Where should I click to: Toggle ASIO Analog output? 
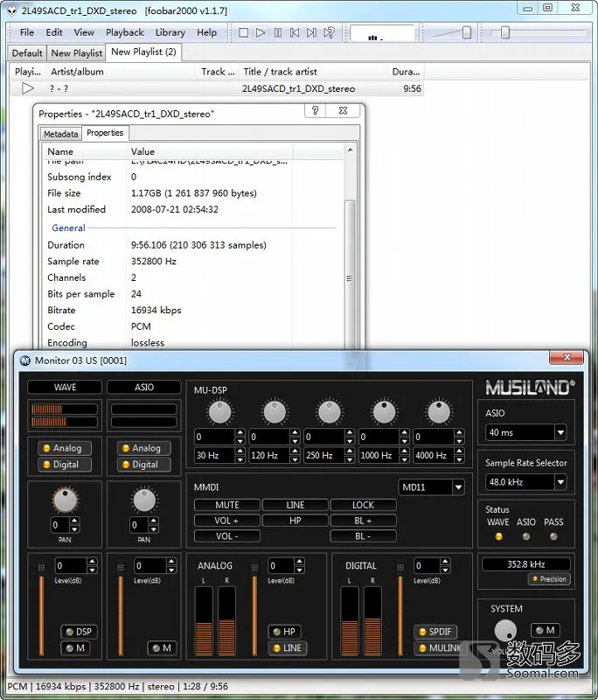[144, 448]
